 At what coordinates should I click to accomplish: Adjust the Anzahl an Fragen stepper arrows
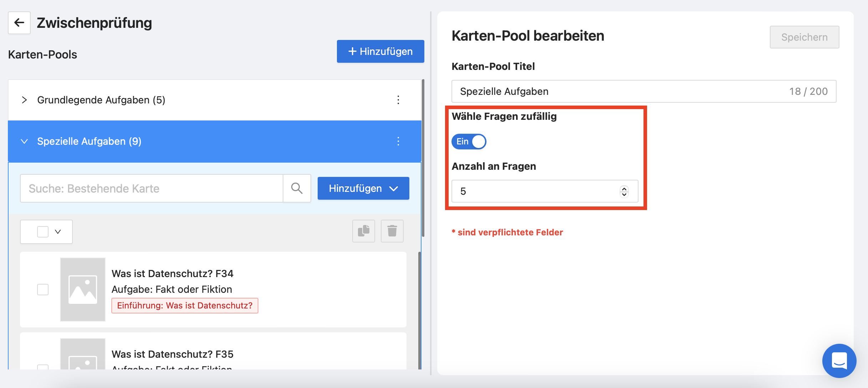coord(624,191)
